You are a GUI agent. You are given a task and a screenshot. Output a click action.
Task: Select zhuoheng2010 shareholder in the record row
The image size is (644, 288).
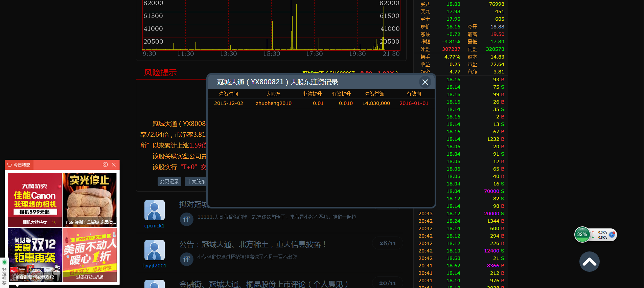coord(273,103)
